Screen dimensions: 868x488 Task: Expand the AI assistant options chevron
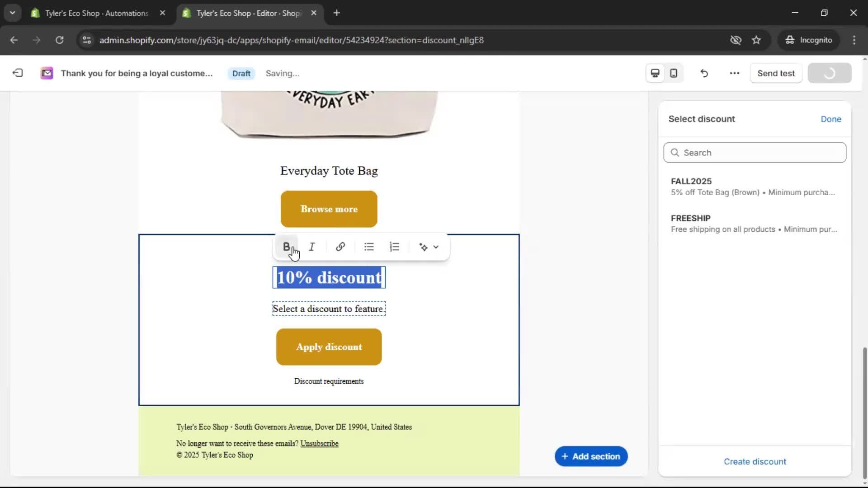click(x=435, y=247)
